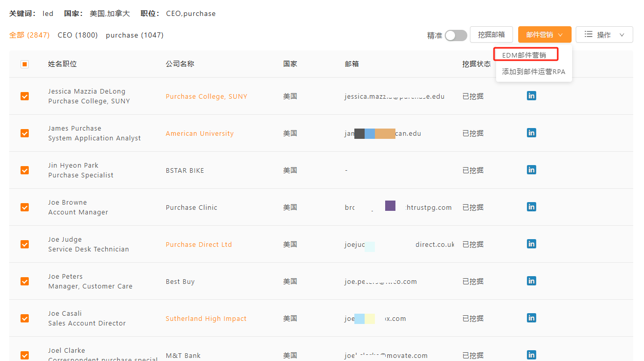Open LinkedIn icon for Joe Peters
This screenshot has width=644, height=361.
(x=532, y=281)
